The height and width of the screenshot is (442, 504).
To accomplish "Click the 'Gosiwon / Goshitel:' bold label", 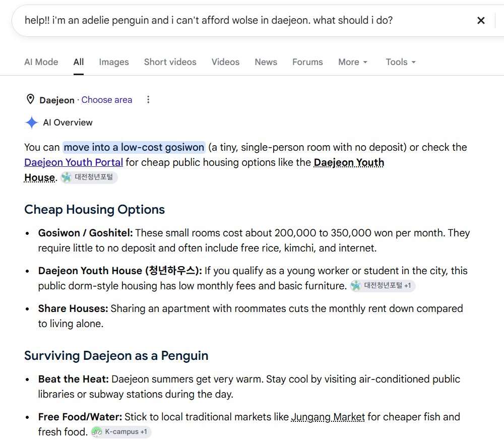I will click(85, 233).
